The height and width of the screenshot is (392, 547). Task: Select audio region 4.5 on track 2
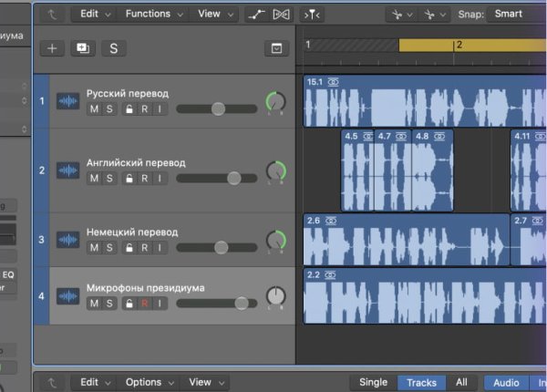tap(357, 170)
